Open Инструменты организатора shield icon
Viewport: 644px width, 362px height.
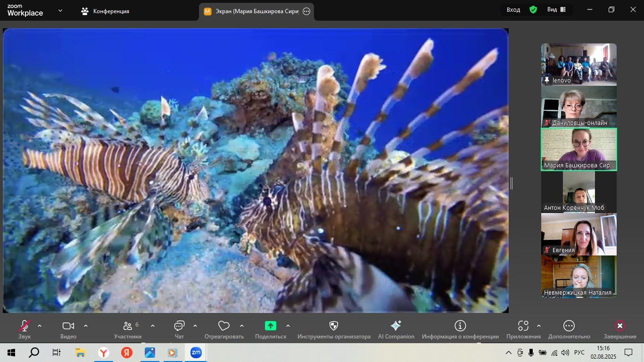coord(334,326)
